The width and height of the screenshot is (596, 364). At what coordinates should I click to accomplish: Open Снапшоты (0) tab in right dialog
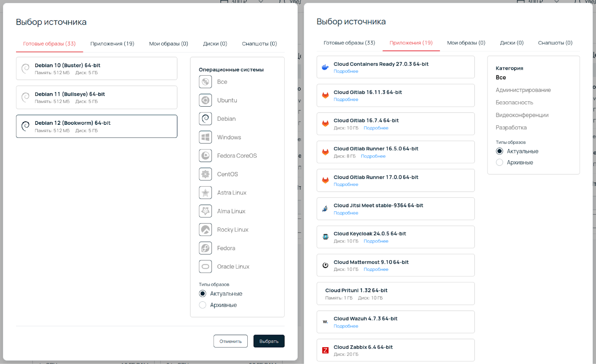pos(555,43)
